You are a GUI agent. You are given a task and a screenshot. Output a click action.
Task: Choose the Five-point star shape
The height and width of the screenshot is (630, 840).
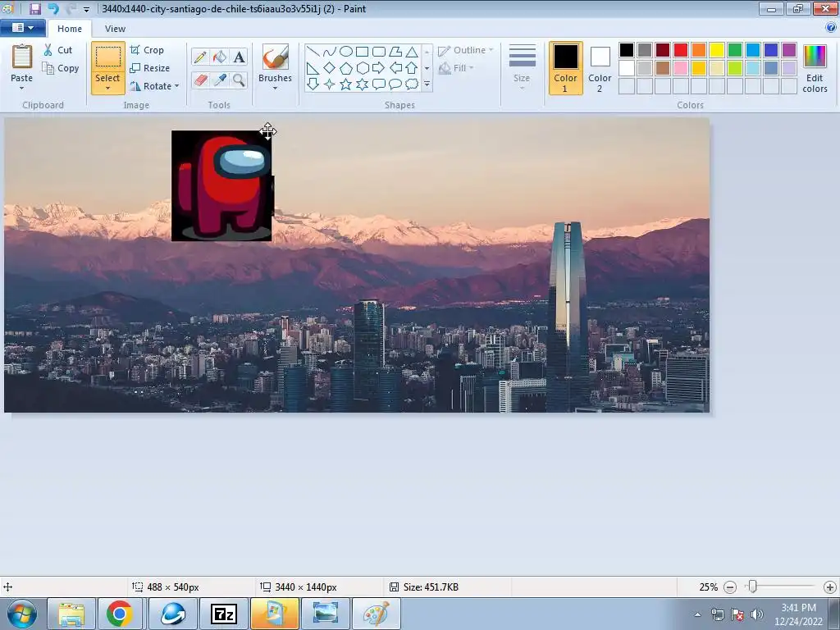coord(346,84)
